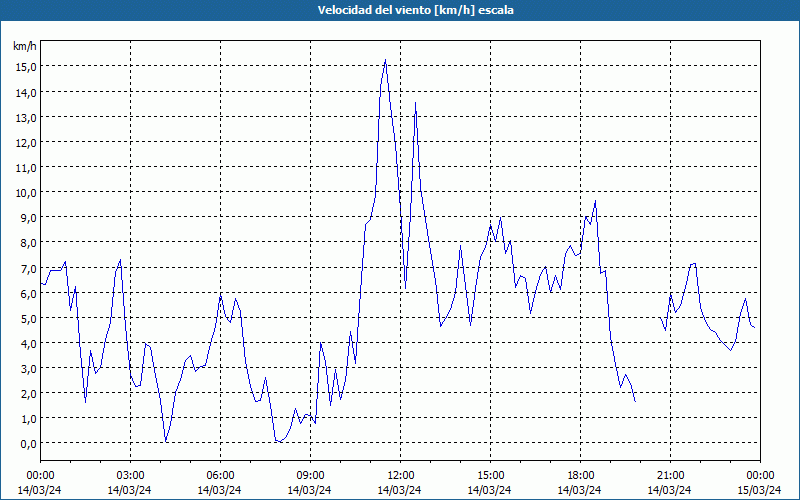Select the 13,0 y-axis value
Viewport: 800px width, 500px height.
[26, 117]
